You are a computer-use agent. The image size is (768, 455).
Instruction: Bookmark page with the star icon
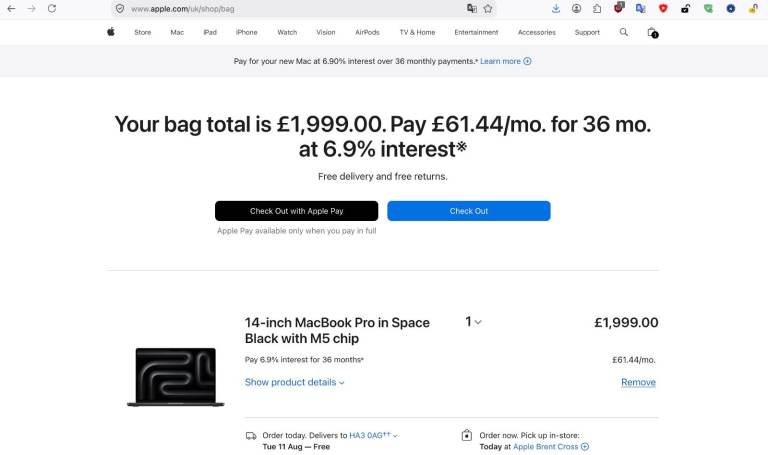coord(488,8)
